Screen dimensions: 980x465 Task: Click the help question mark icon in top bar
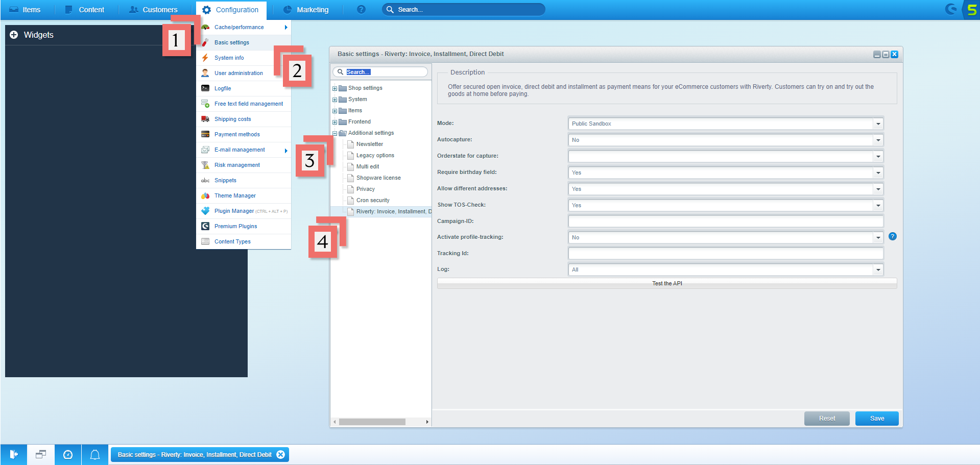click(x=361, y=10)
